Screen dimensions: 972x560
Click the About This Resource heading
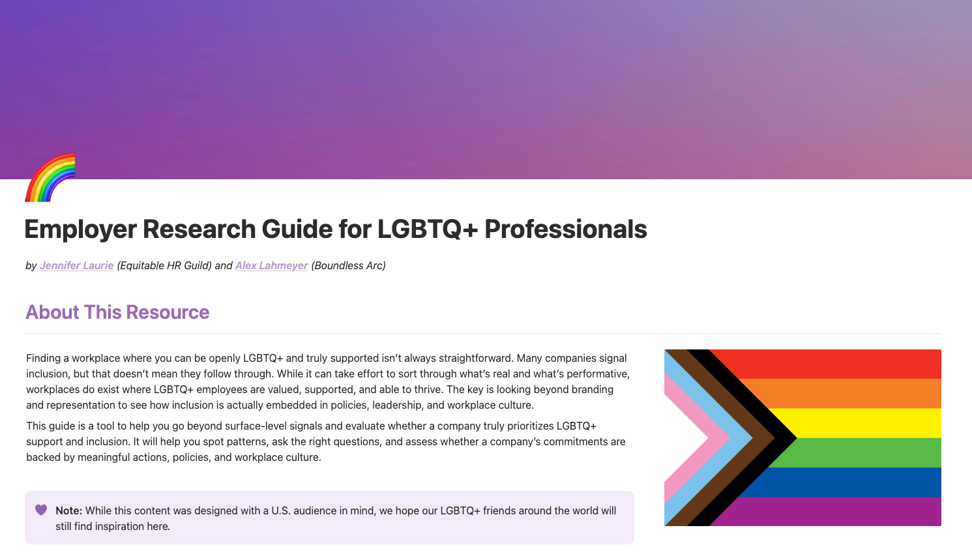(x=117, y=312)
